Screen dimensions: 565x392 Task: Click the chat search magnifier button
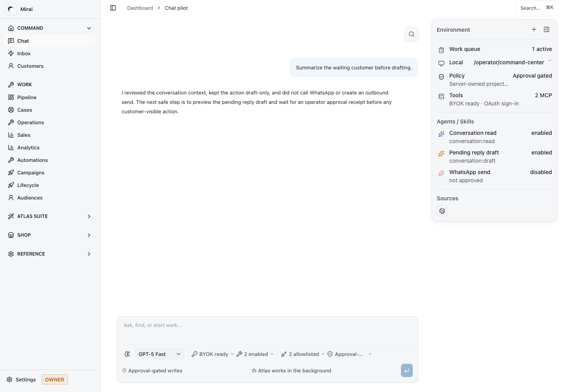point(412,34)
